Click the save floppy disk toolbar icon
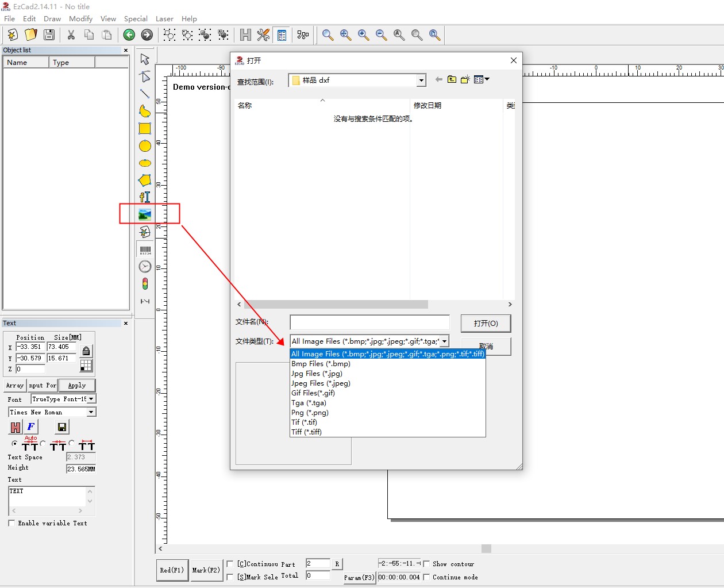The height and width of the screenshot is (588, 724). coord(49,35)
